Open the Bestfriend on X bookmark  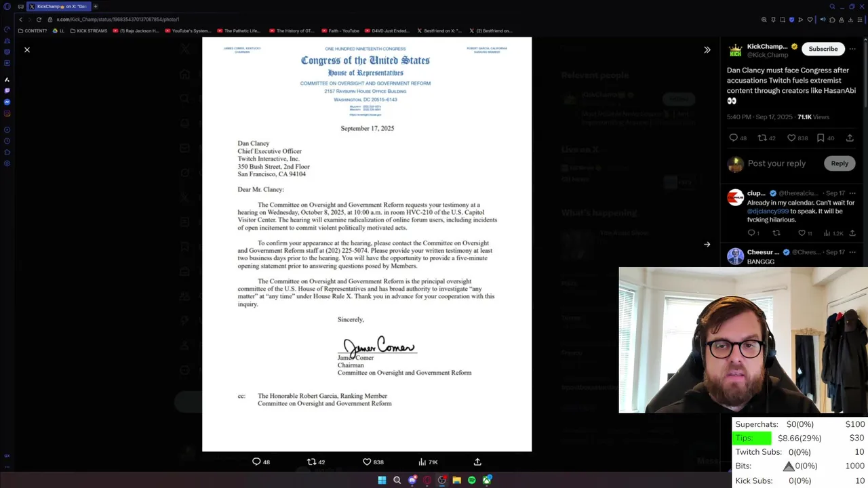coord(439,30)
